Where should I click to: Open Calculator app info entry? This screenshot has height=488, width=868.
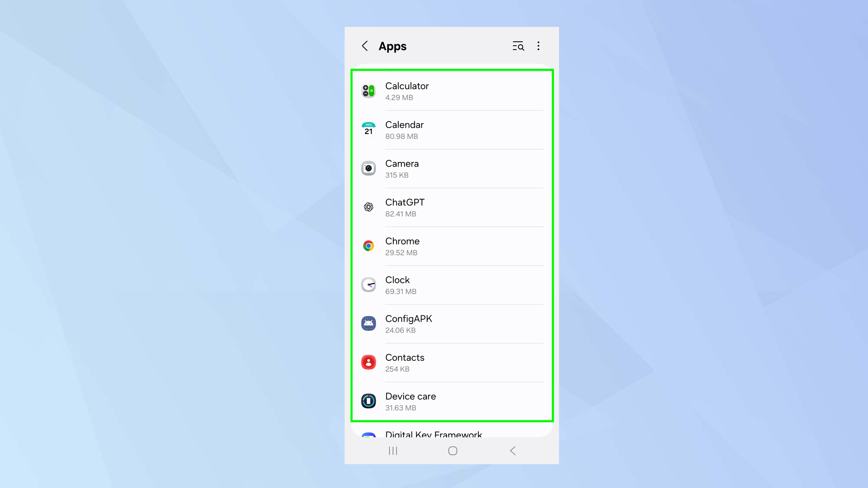pyautogui.click(x=452, y=91)
